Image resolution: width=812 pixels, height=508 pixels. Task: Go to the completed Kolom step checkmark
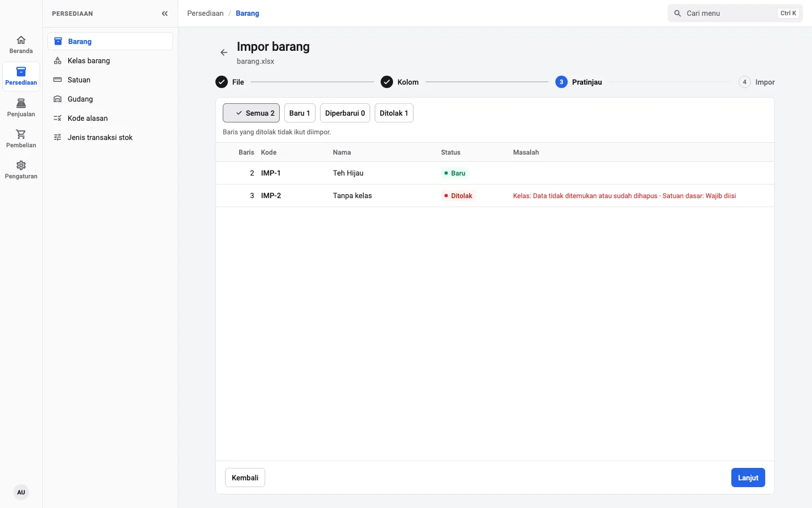387,82
